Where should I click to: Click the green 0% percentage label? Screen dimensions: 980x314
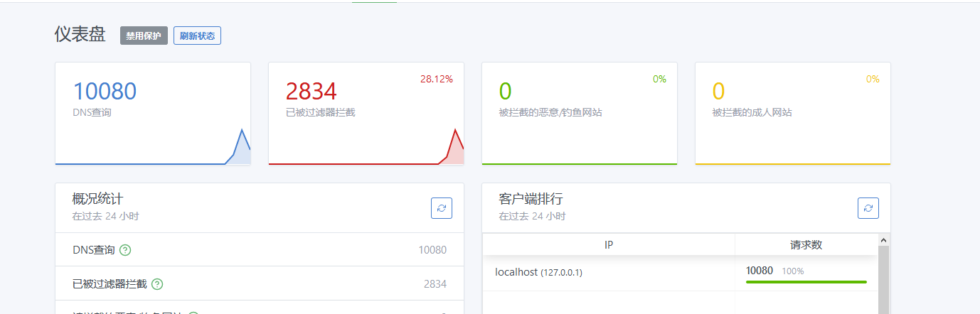[x=659, y=79]
